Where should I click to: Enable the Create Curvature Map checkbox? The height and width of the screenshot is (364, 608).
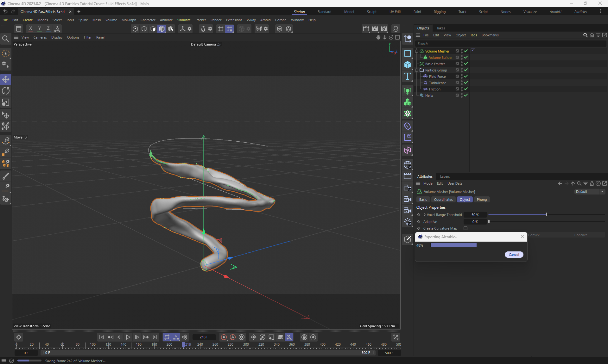click(x=465, y=228)
